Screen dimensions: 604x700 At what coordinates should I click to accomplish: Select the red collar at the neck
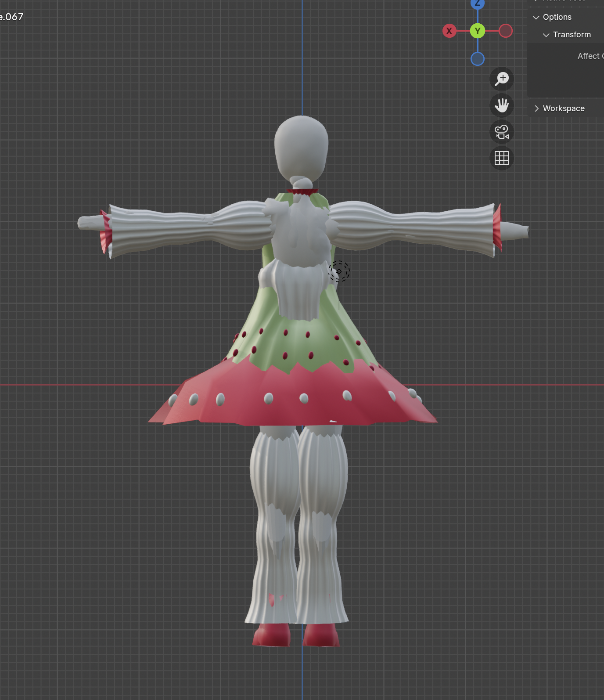pyautogui.click(x=302, y=192)
